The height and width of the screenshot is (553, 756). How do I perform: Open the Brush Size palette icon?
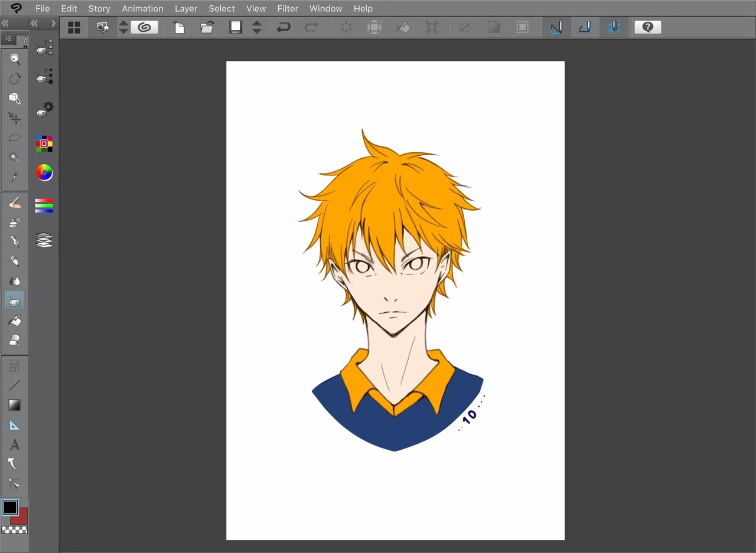(x=44, y=77)
